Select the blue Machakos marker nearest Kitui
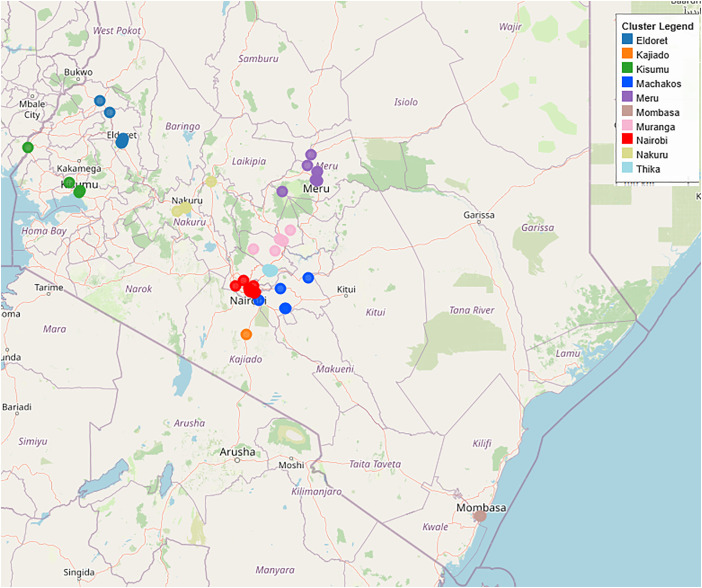This screenshot has width=702, height=588. tap(308, 278)
